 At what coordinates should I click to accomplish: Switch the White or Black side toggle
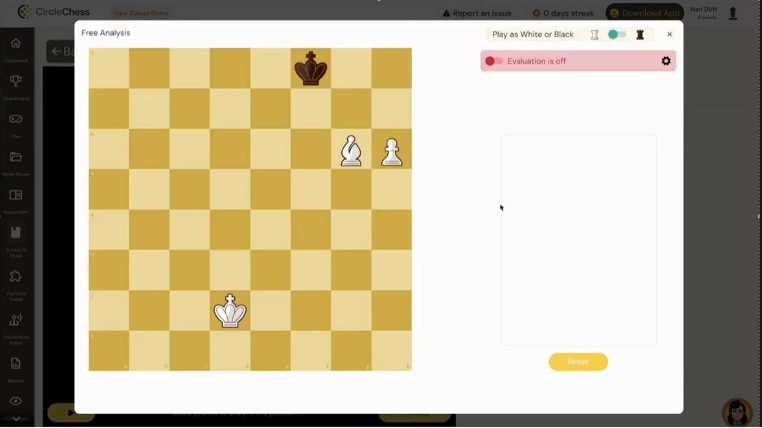(x=617, y=34)
